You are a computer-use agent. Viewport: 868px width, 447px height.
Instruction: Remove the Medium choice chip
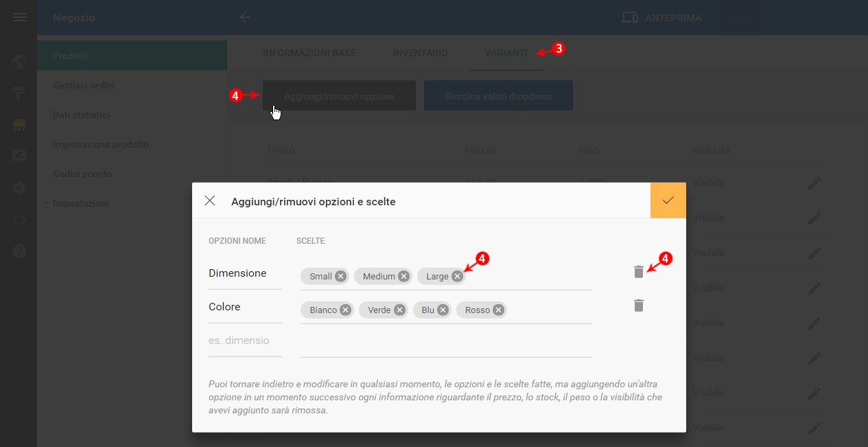point(403,277)
